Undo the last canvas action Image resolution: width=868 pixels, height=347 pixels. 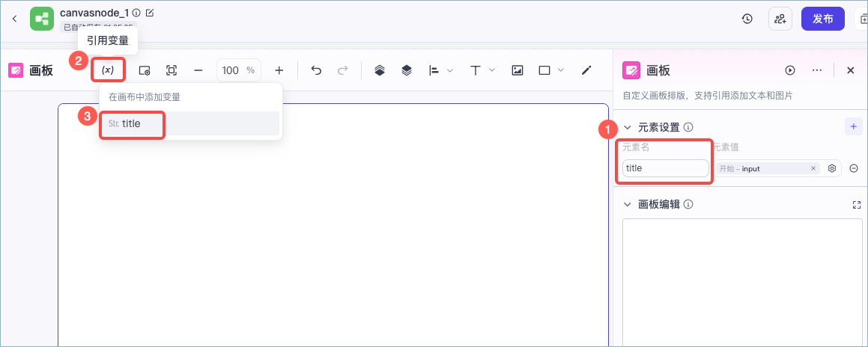pyautogui.click(x=316, y=70)
